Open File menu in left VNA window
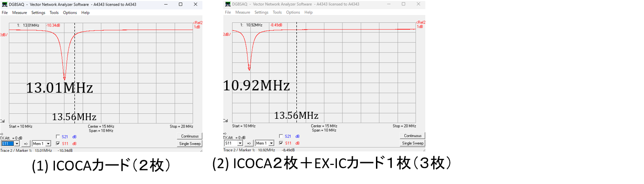This screenshot has width=644, height=184. [5, 13]
